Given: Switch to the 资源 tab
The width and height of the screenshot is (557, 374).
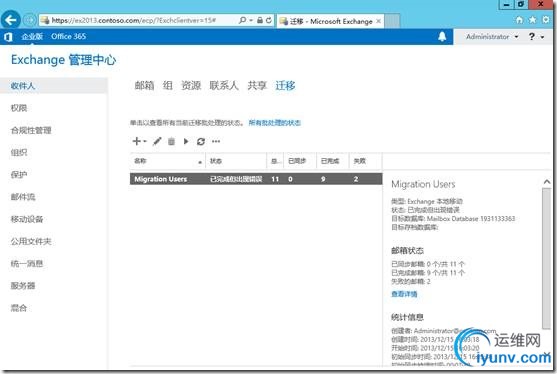Looking at the screenshot, I should (191, 85).
